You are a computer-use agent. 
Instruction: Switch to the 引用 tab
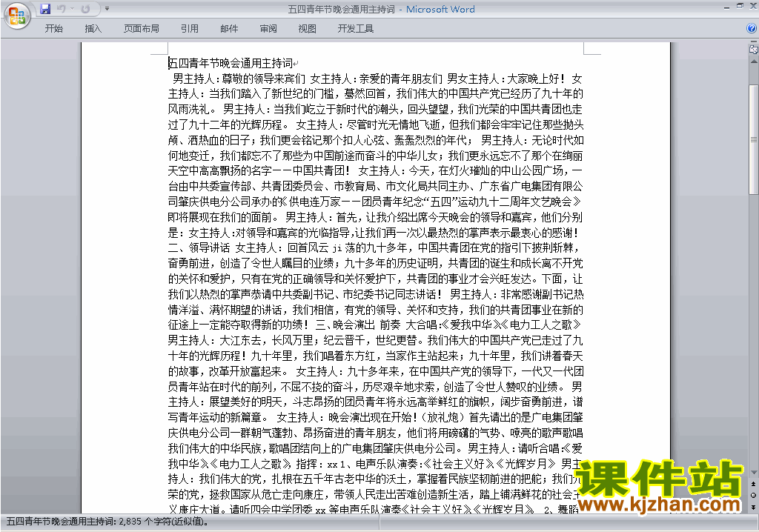(x=189, y=29)
